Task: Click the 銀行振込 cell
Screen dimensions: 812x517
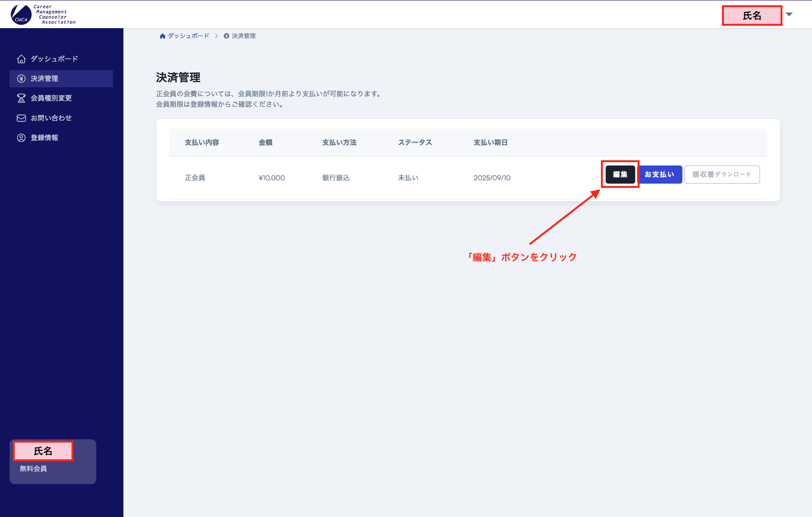Action: point(336,178)
